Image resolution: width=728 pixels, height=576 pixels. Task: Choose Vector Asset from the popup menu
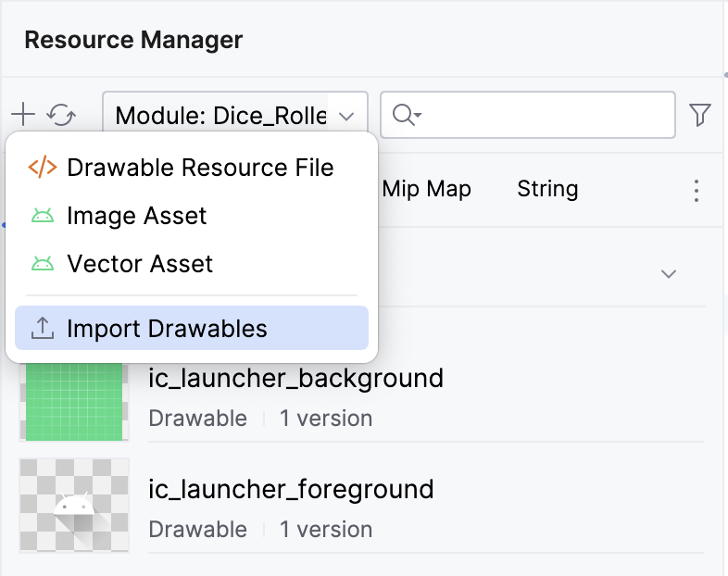[x=140, y=264]
